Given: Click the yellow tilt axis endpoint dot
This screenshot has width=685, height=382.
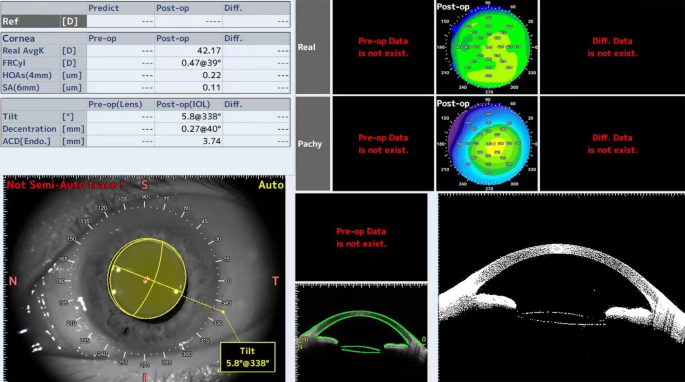Looking at the screenshot, I should click(x=223, y=312).
